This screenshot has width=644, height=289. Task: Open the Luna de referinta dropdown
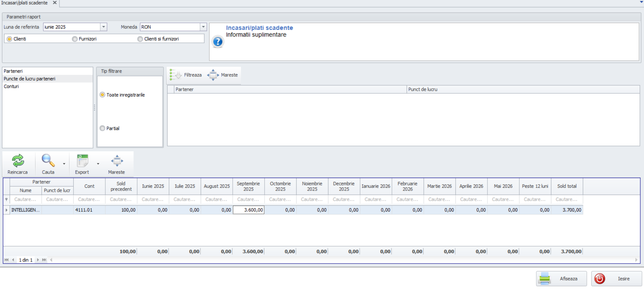104,27
